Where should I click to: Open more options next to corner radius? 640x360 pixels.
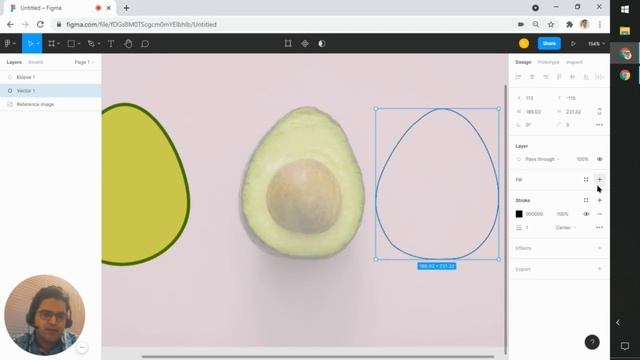(599, 125)
